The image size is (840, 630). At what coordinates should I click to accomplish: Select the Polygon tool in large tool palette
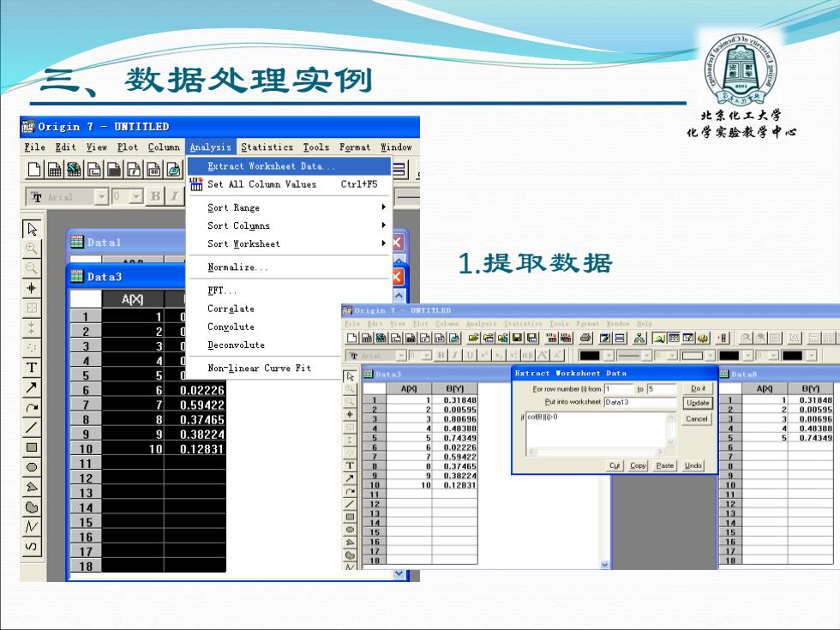(32, 487)
